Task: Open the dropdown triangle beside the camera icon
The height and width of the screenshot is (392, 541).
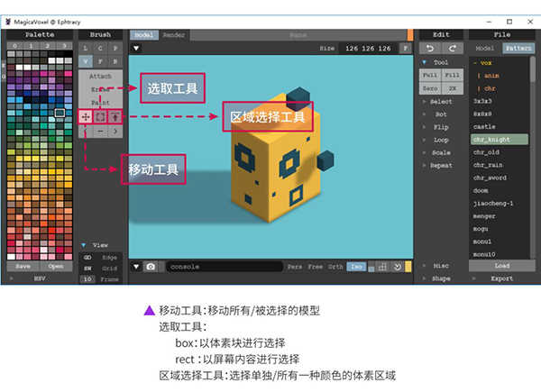Action: pos(136,267)
